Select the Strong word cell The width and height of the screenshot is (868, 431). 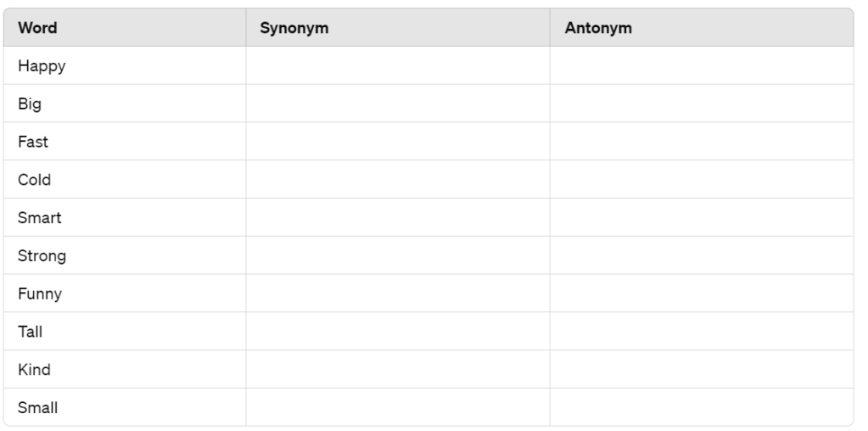(42, 255)
